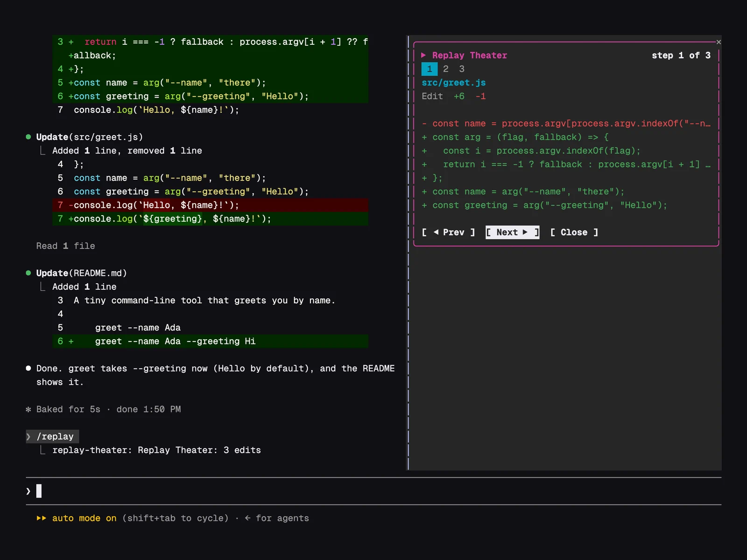Click the Replay Theater play triangle icon
The height and width of the screenshot is (560, 747).
coord(424,55)
